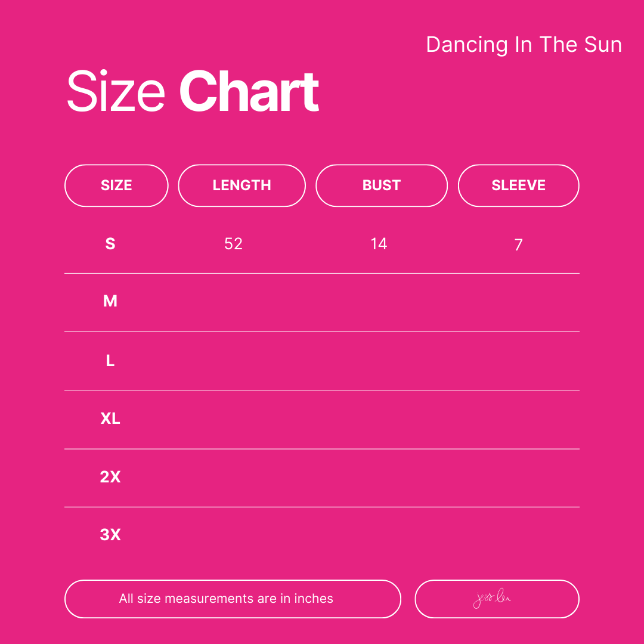This screenshot has height=644, width=644.
Task: Click the L size row label
Action: [110, 361]
